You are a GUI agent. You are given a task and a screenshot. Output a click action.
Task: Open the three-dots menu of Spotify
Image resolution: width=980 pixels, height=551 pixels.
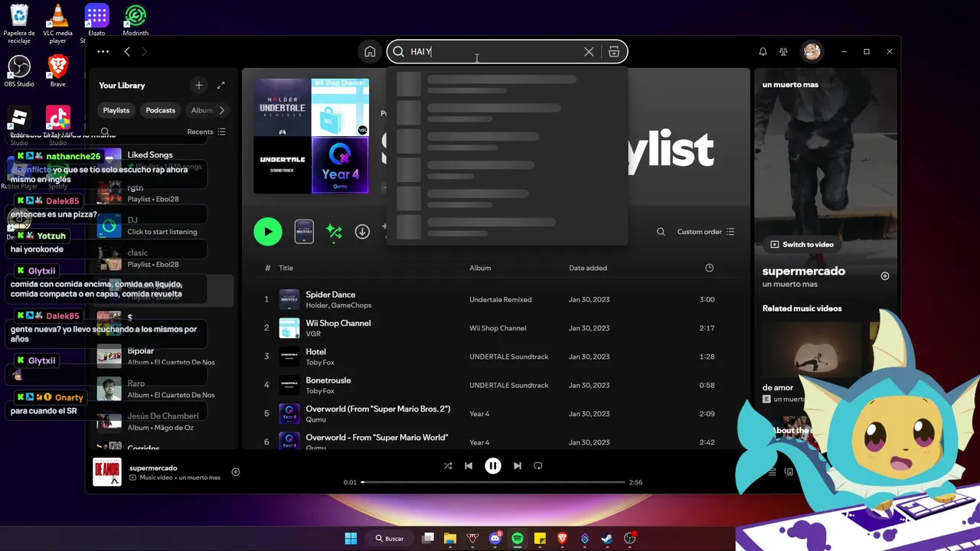coord(103,51)
